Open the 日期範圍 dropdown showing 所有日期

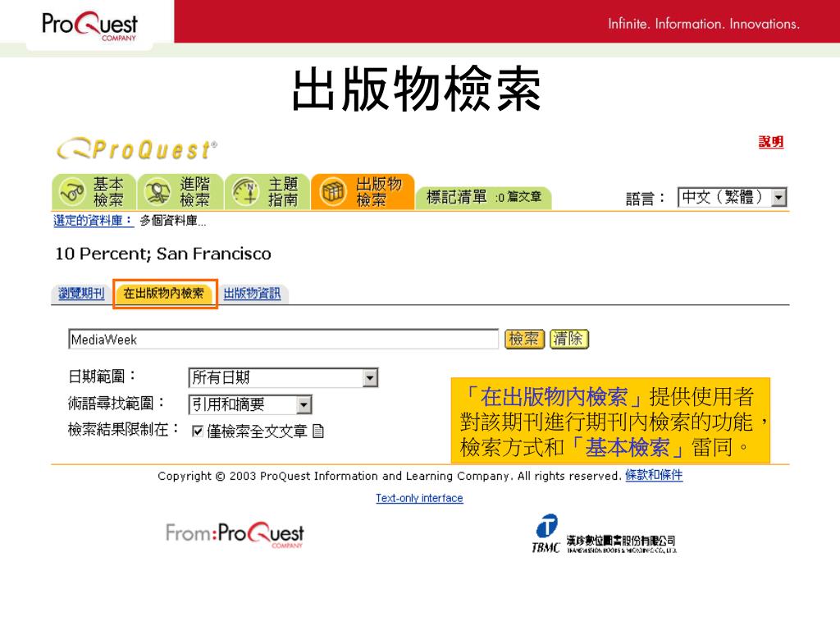283,377
